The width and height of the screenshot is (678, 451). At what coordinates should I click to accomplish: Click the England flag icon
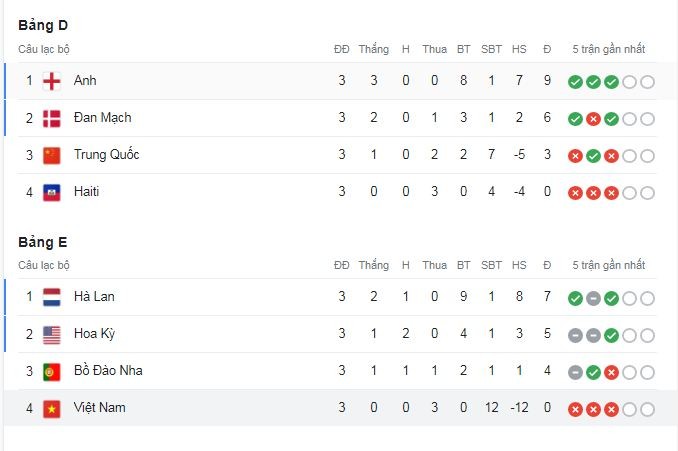51,81
